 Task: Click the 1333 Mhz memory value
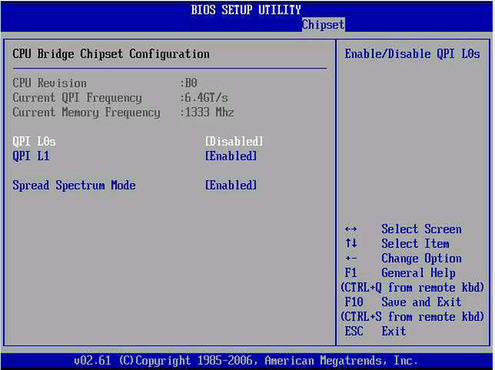(209, 112)
